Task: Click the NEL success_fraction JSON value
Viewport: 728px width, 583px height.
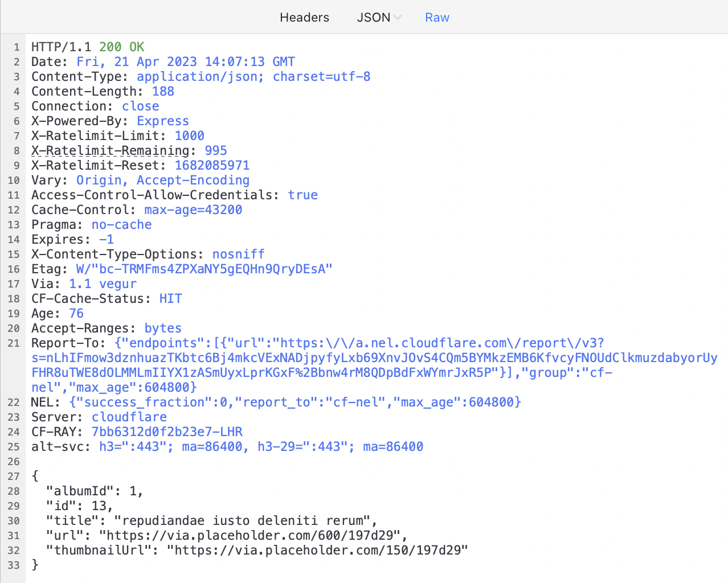Action: (295, 402)
